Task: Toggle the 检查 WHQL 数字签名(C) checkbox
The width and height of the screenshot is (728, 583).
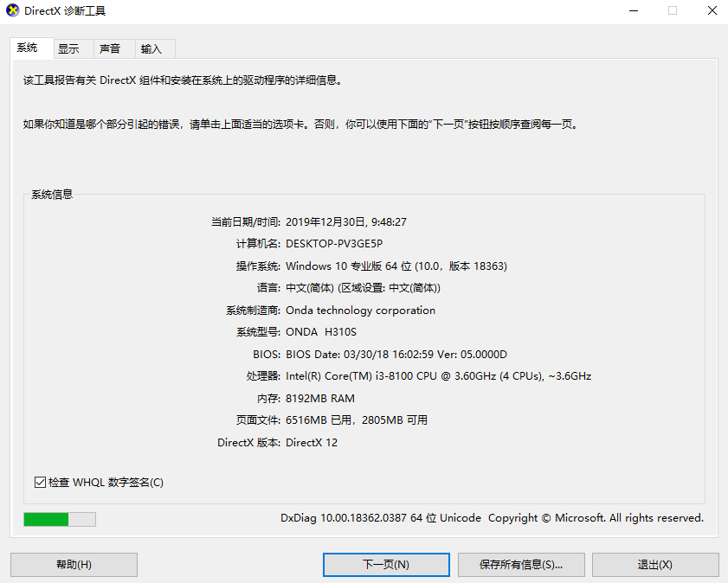Action: coord(40,482)
